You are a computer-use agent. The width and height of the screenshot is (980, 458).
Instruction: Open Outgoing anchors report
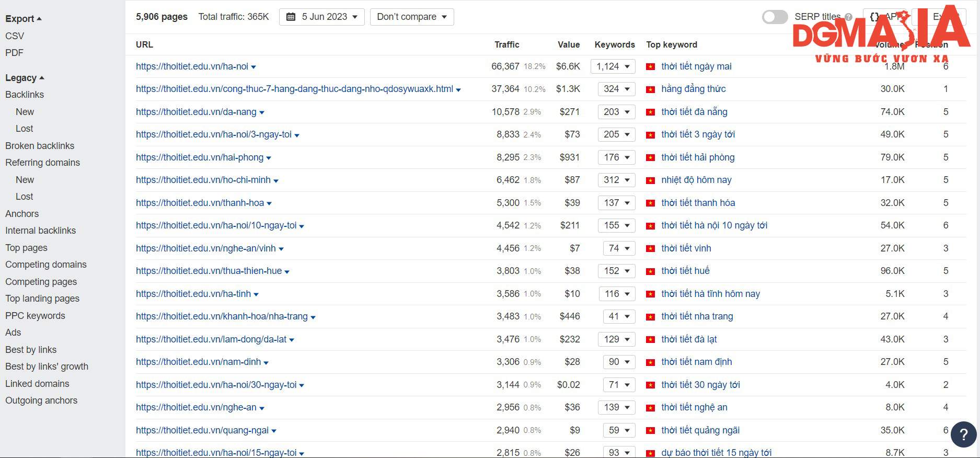41,400
